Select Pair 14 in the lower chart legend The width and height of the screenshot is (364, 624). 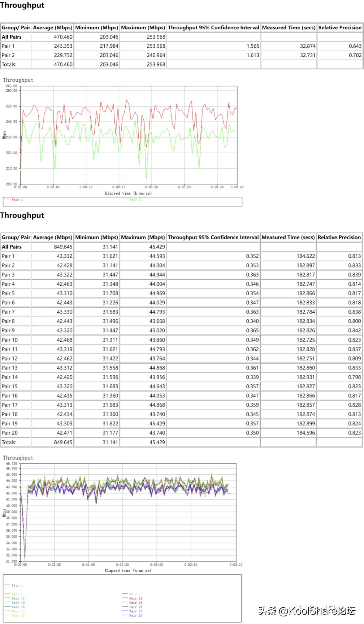click(132, 603)
